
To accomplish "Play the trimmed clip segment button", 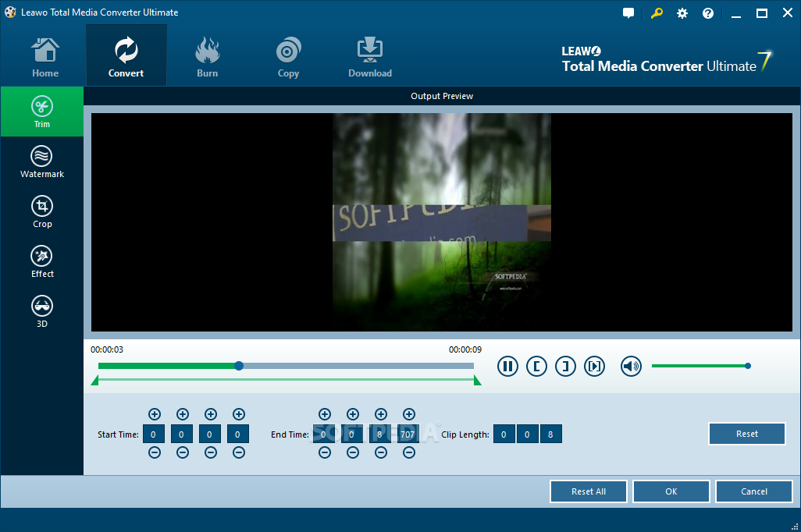I will pos(595,366).
